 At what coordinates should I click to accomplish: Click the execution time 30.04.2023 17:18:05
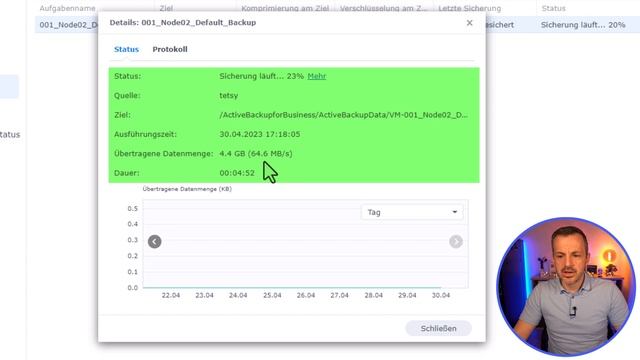260,134
